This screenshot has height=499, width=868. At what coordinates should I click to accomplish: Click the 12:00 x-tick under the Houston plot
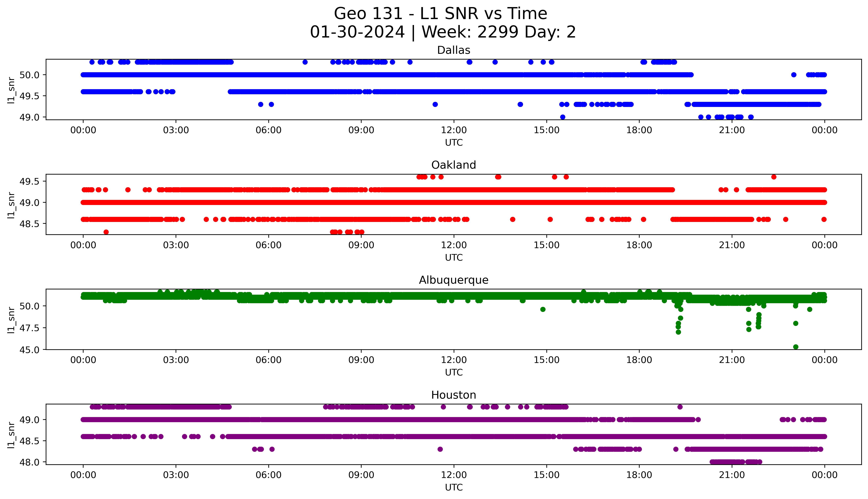(x=454, y=475)
